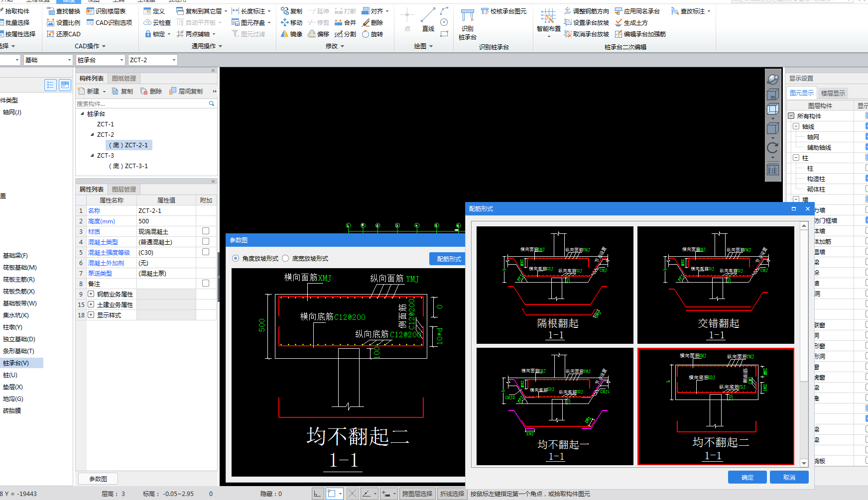Viewport: 868px width, 500px height.
Task: Click the 配筋形式 button
Action: [448, 259]
